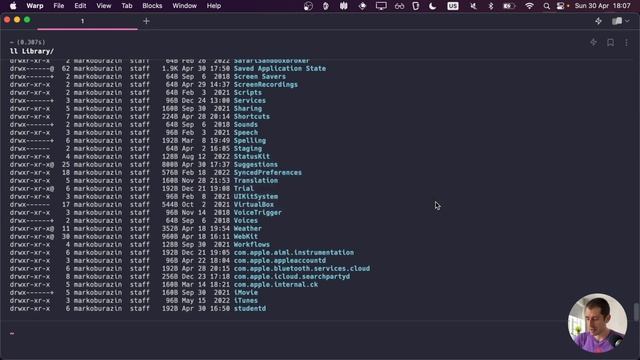Click the Trial directory name
The image size is (640, 360).
[244, 189]
